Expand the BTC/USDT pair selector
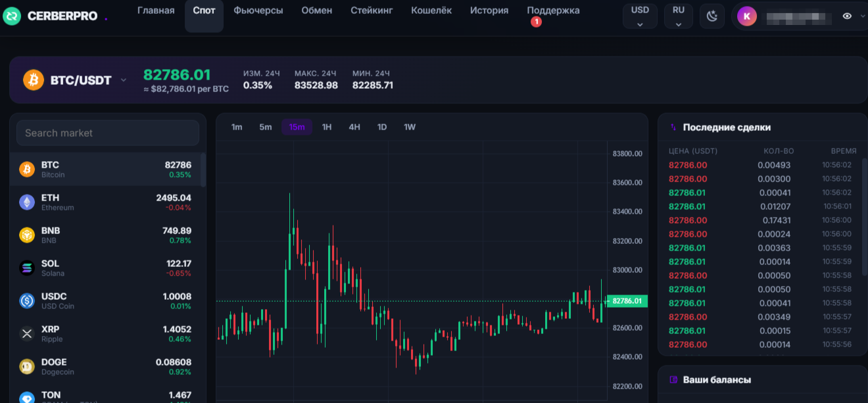Viewport: 868px width, 403px height. coord(124,80)
